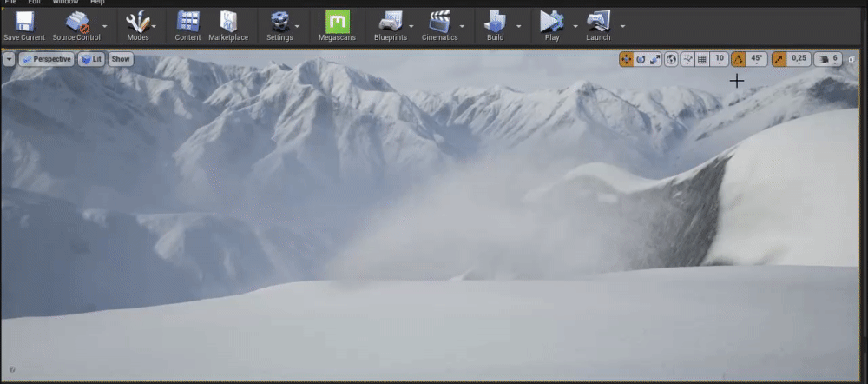Viewport: 868px width, 384px height.
Task: Select the rotate transform gizmo
Action: point(641,59)
